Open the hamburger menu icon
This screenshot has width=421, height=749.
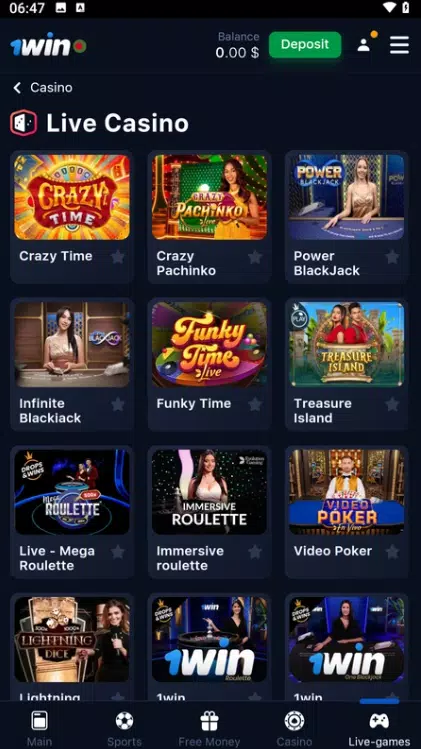coord(399,45)
